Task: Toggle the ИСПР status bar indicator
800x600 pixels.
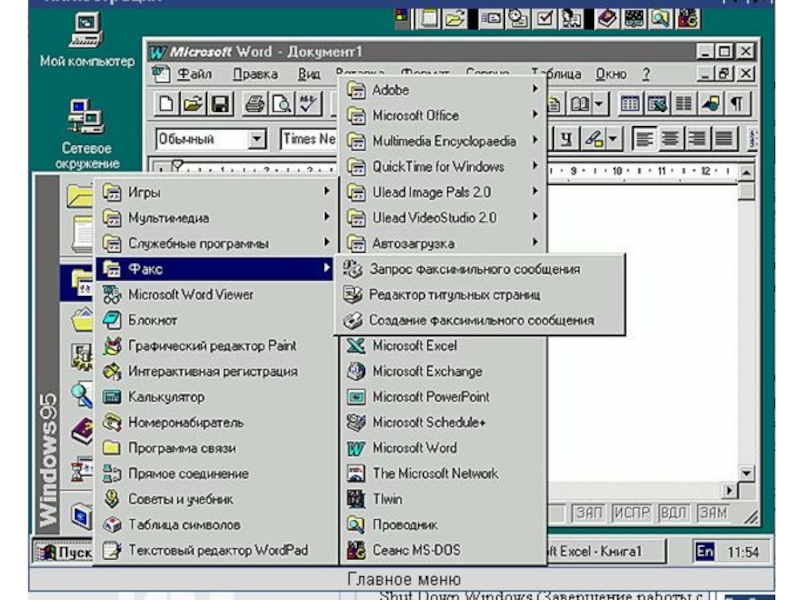Action: (x=631, y=513)
